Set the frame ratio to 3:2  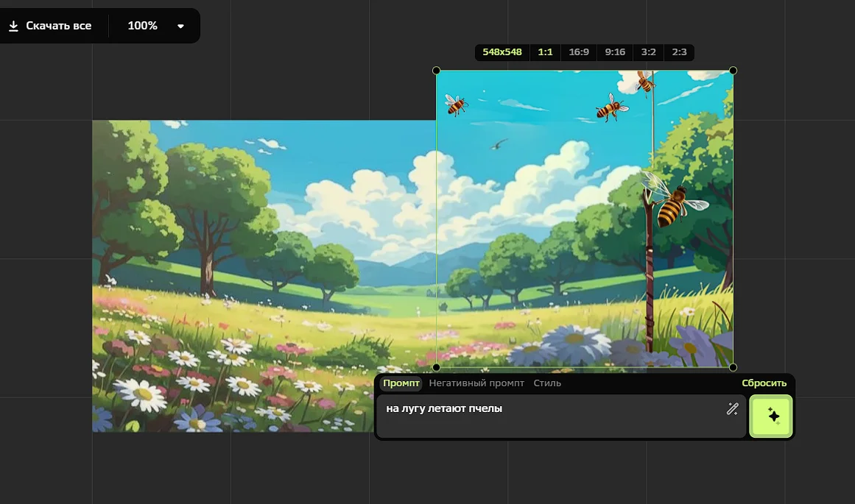click(x=648, y=52)
